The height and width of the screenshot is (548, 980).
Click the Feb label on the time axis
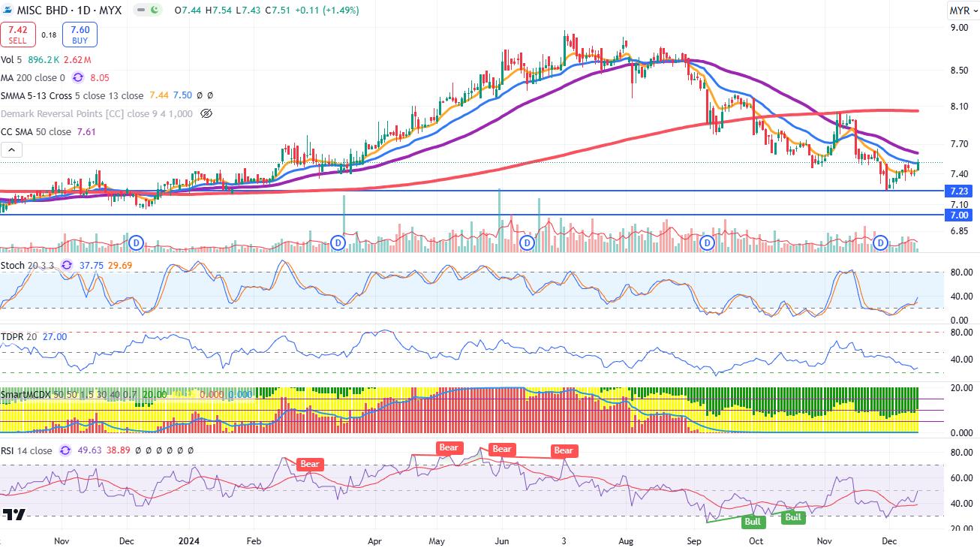coord(254,540)
